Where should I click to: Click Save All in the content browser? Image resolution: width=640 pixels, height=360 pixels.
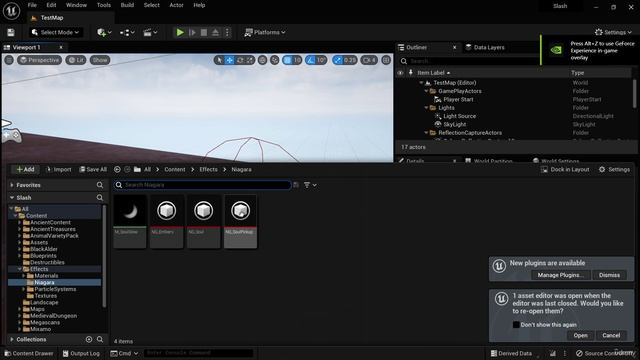click(x=93, y=169)
